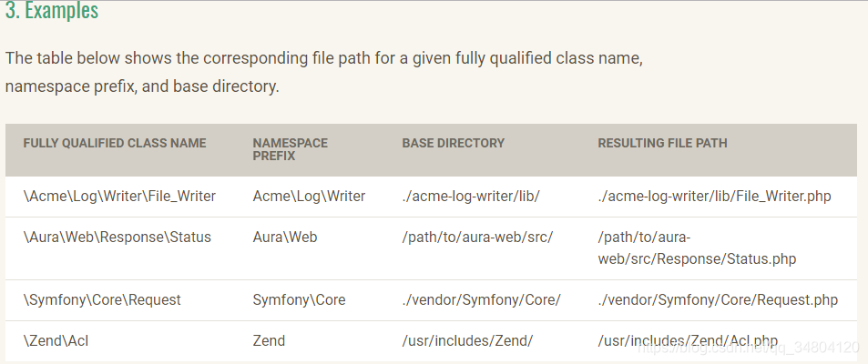This screenshot has height=364, width=868.
Task: Click the Response/Status.php resulting path cell
Action: (x=697, y=248)
